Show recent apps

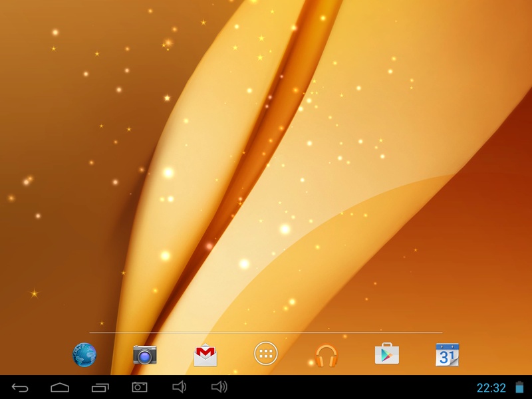pyautogui.click(x=100, y=387)
